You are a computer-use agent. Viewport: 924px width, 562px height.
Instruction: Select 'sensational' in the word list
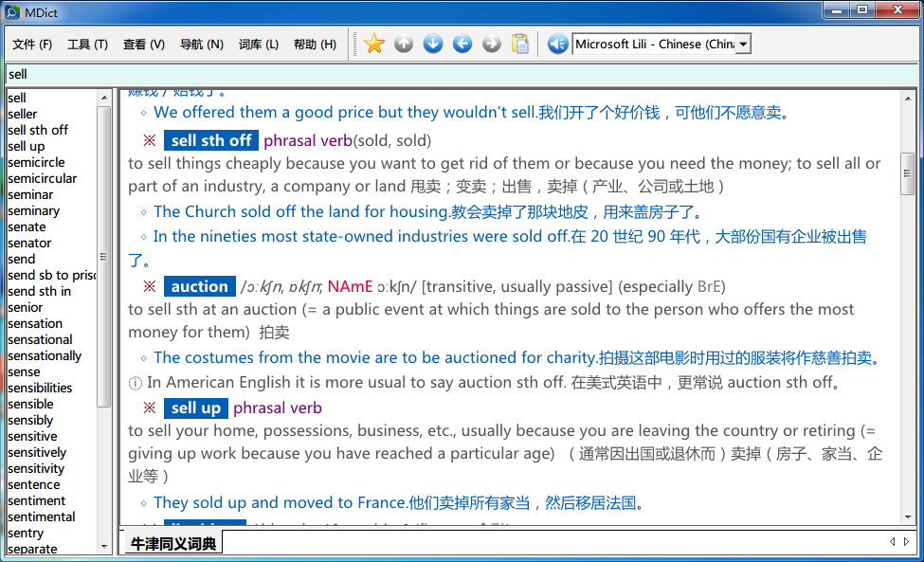(x=40, y=339)
